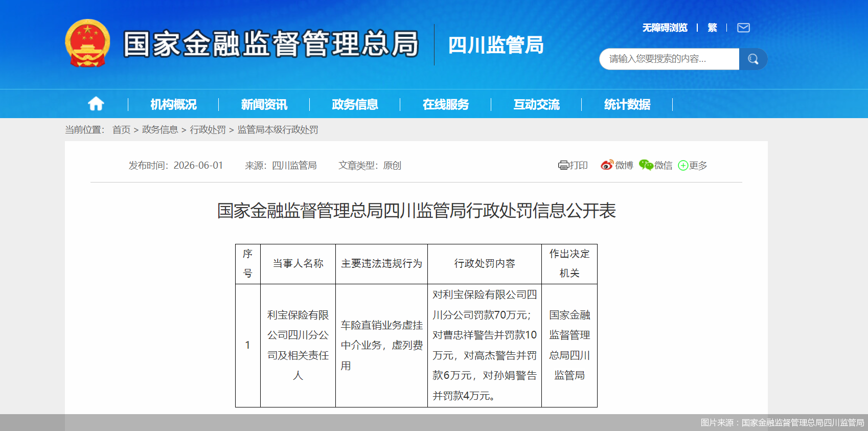Click the 作出决定机关 column header
This screenshot has width=868, height=431.
pos(569,264)
